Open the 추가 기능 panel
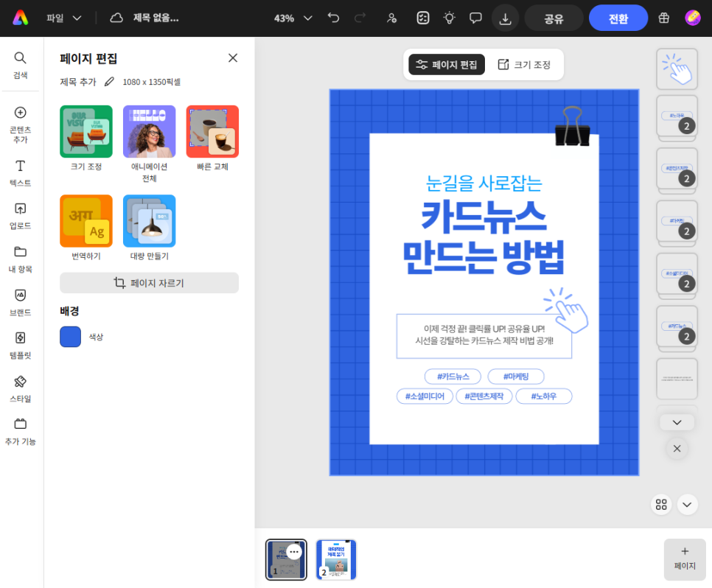Screen dimensions: 712x588 click(x=21, y=432)
